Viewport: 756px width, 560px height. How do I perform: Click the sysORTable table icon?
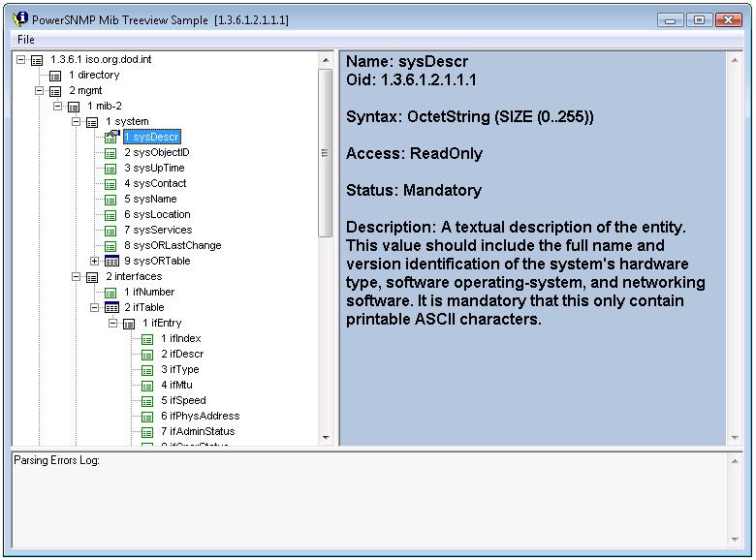pos(110,262)
